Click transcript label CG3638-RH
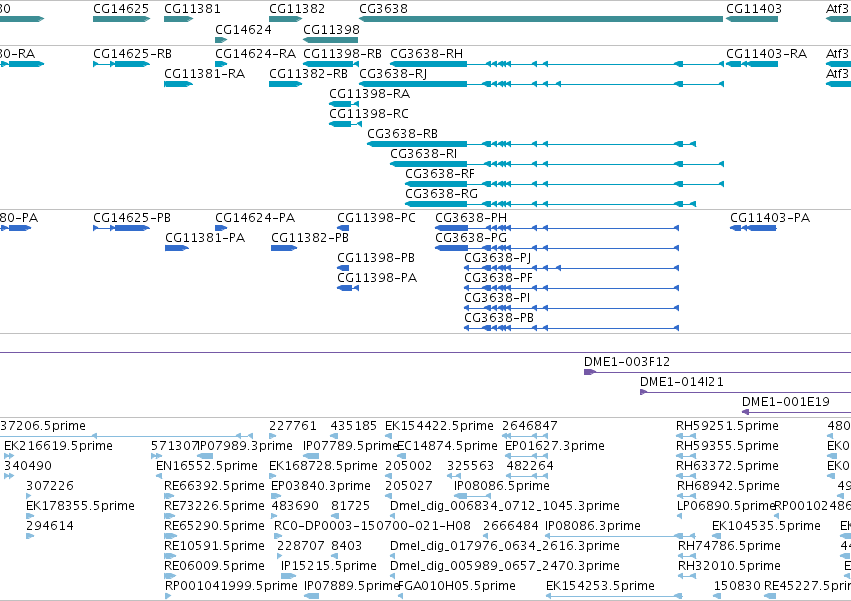 [427, 54]
